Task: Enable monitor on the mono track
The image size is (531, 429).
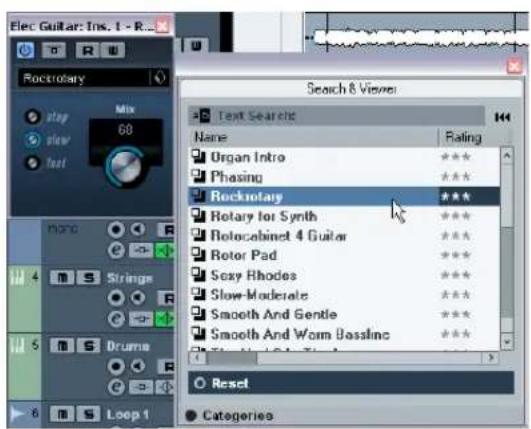Action: [x=137, y=230]
